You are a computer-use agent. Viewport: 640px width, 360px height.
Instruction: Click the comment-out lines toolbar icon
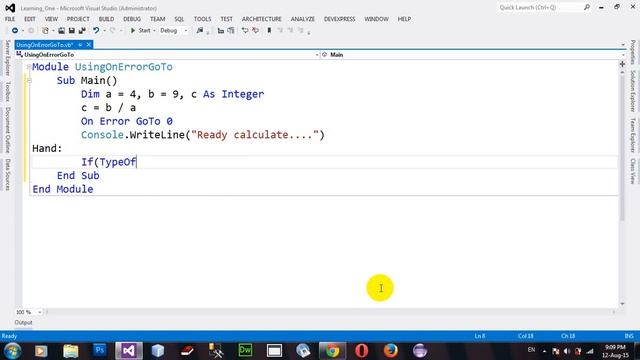[245, 31]
